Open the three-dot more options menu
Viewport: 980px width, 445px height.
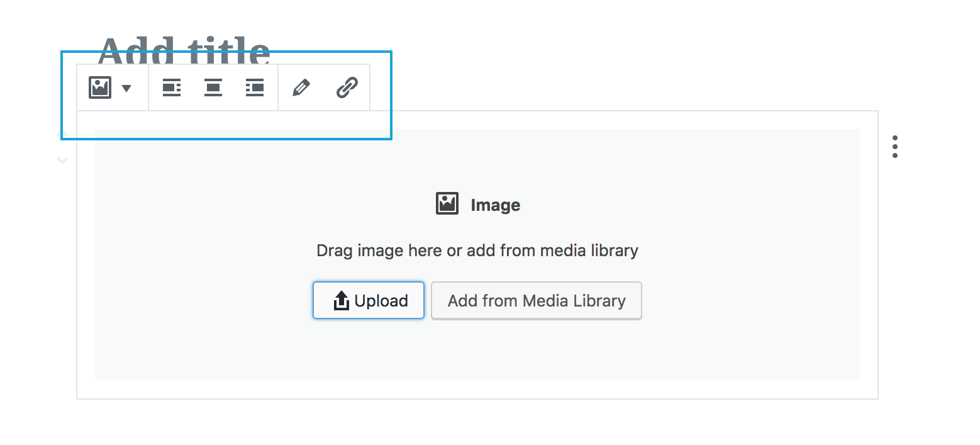pyautogui.click(x=894, y=147)
